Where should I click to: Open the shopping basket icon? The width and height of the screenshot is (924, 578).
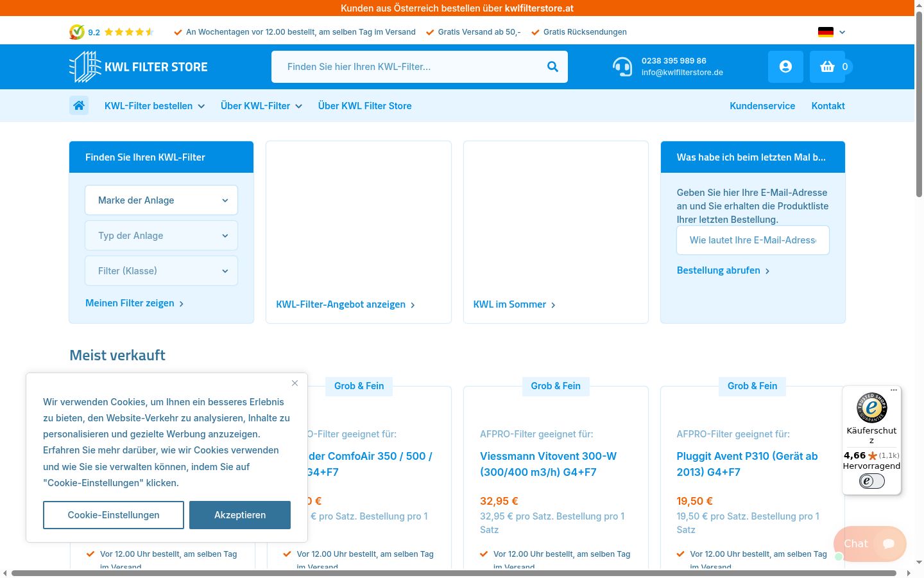pos(827,67)
